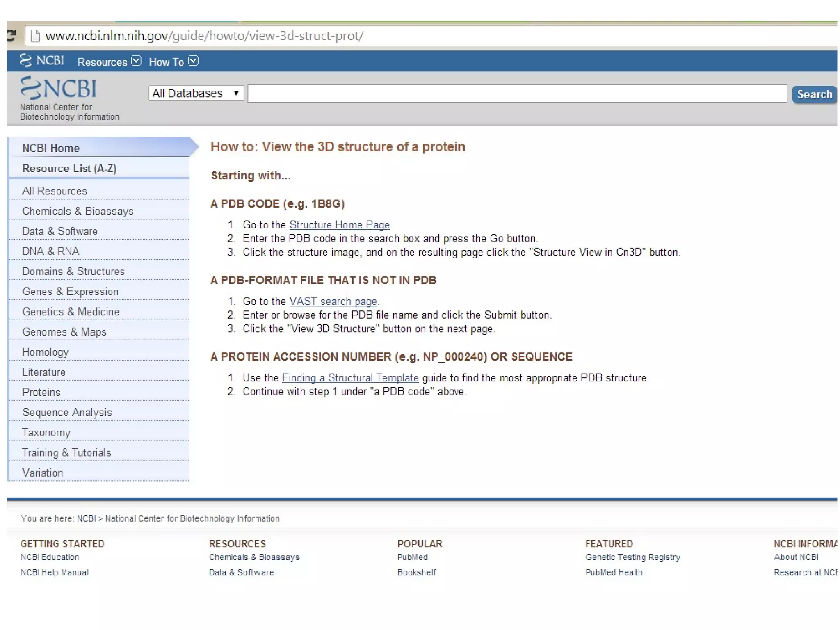Open the Structure Home Page link

(x=339, y=225)
